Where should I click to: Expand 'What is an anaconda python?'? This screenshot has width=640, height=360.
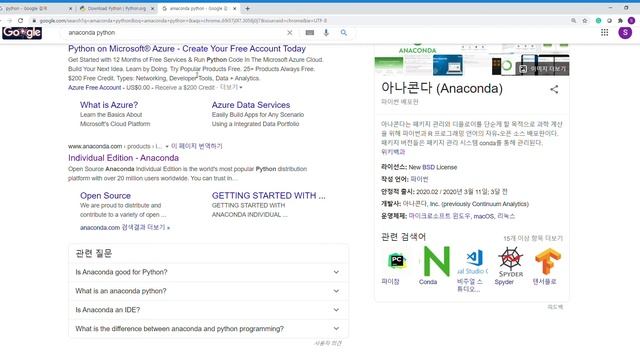pyautogui.click(x=208, y=291)
